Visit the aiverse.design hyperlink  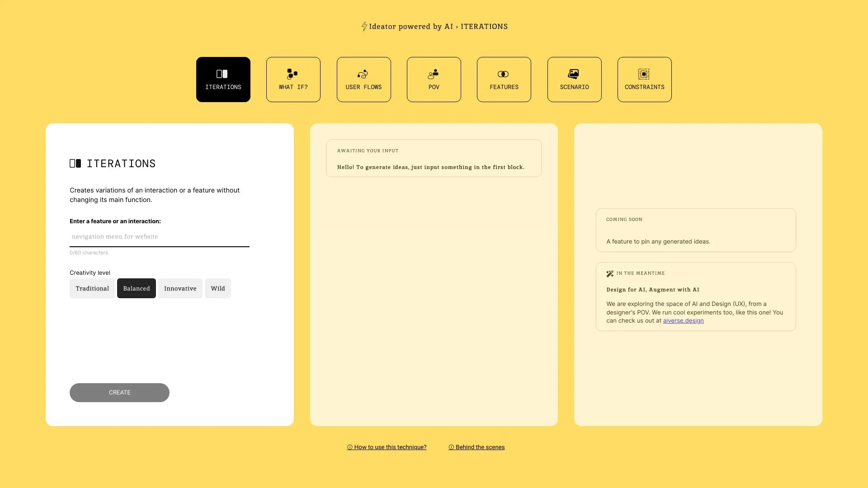coord(683,320)
